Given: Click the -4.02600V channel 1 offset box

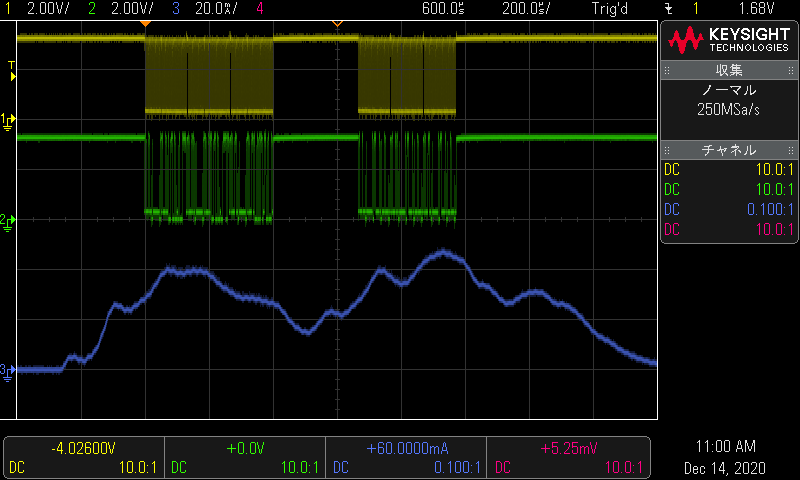Looking at the screenshot, I should (84, 458).
